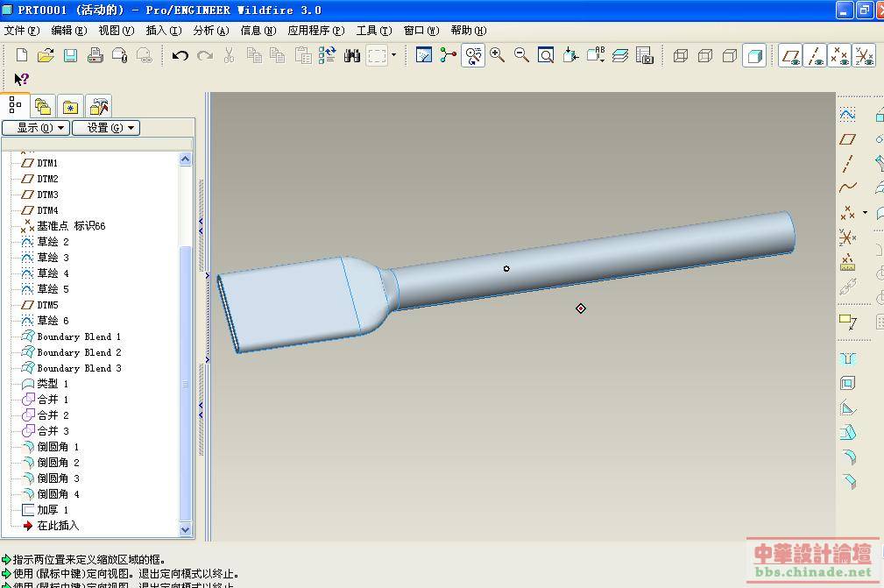The image size is (884, 588).
Task: Toggle orient mode
Action: 472,55
